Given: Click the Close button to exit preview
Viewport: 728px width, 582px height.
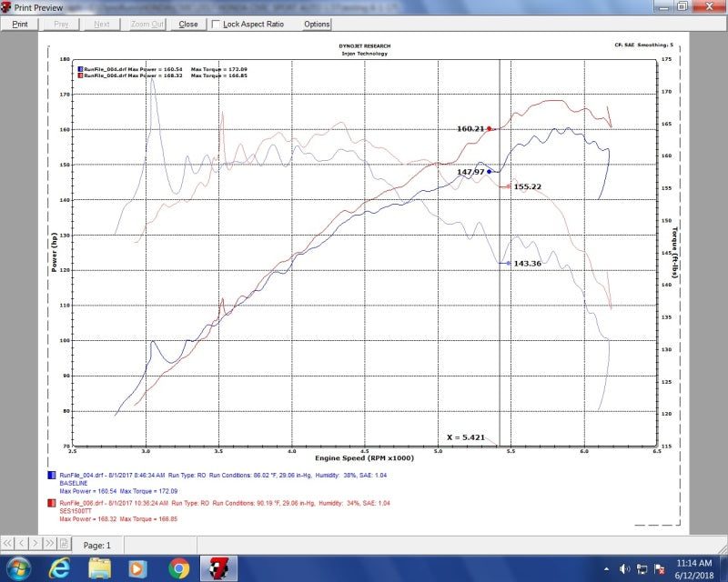Looking at the screenshot, I should click(x=187, y=25).
